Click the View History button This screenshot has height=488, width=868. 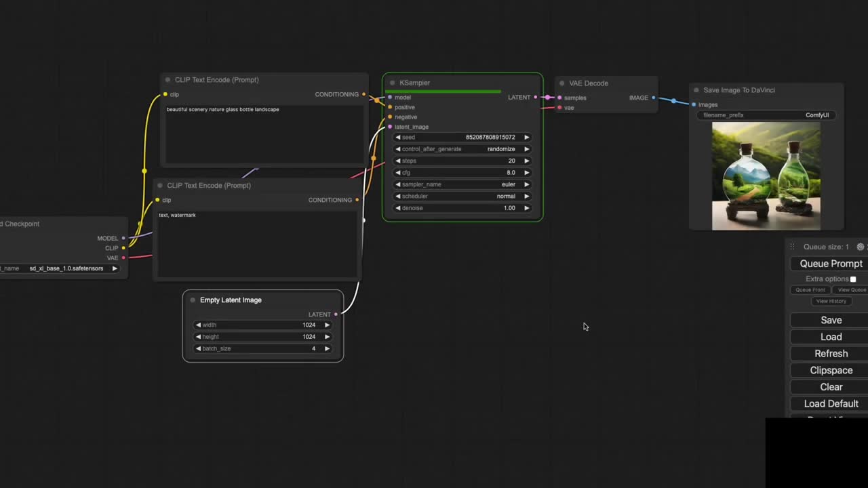click(x=831, y=301)
